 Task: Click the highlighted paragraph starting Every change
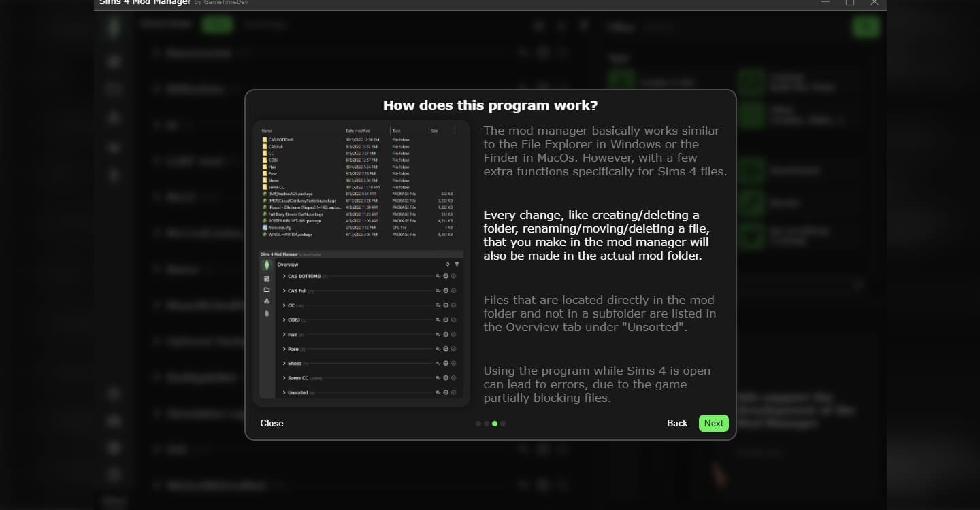(x=596, y=235)
